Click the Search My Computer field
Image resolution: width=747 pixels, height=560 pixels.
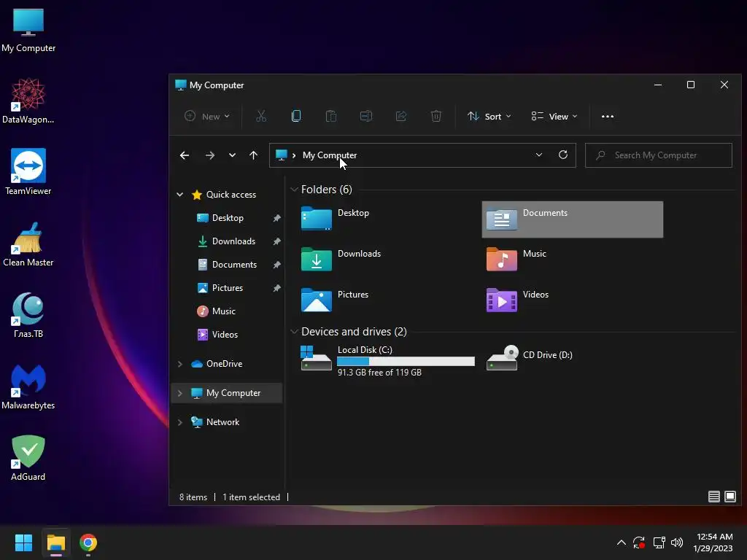pos(659,155)
